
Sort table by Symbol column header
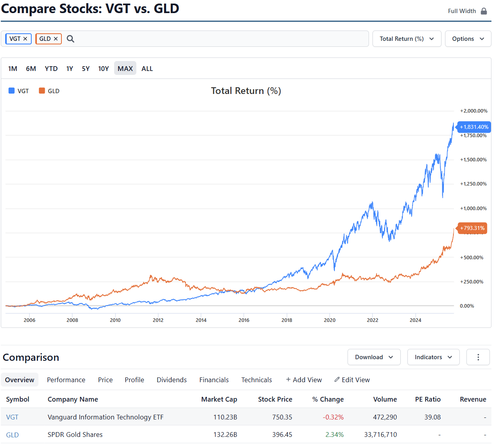click(x=18, y=399)
